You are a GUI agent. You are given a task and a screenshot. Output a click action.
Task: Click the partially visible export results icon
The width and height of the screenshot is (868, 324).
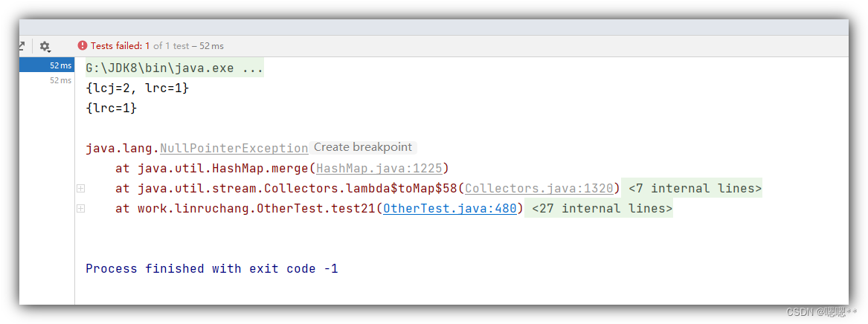click(22, 46)
